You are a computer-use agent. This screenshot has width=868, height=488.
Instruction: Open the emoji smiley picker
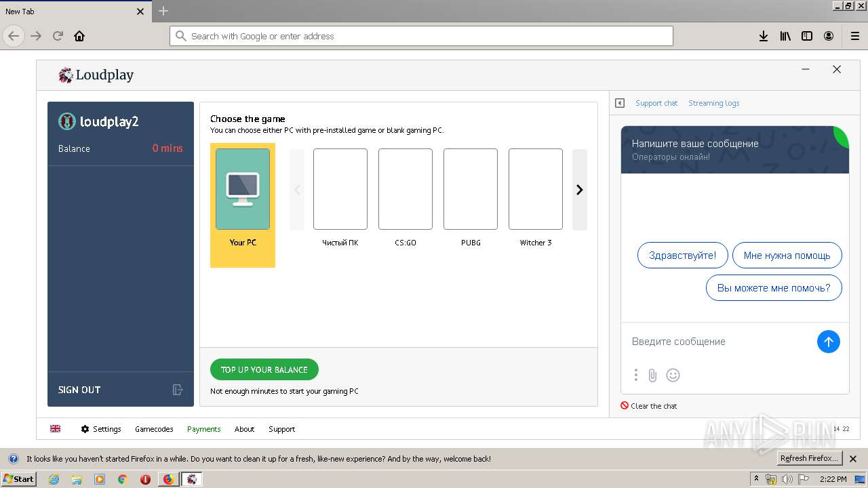coord(673,375)
